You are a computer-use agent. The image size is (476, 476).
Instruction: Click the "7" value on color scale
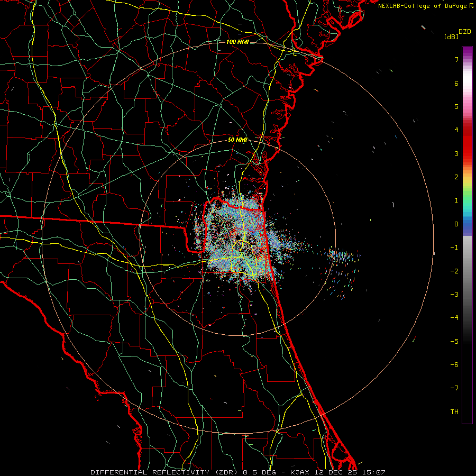(456, 59)
